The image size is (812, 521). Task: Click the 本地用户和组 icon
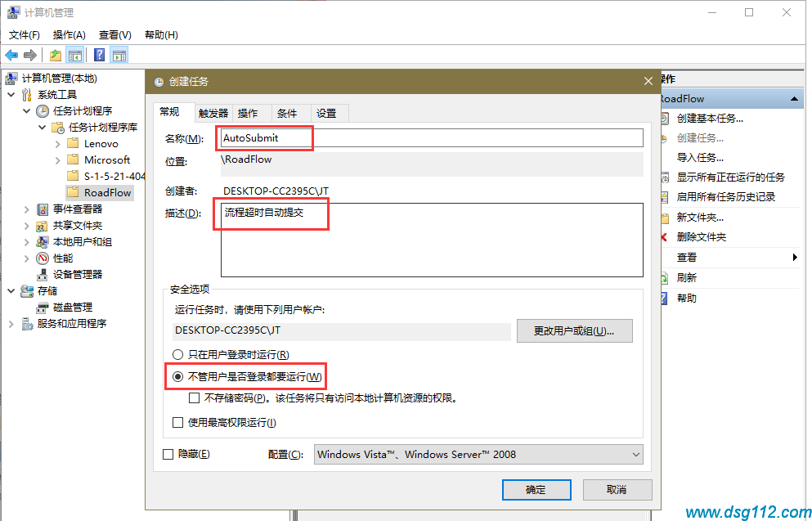pos(43,242)
